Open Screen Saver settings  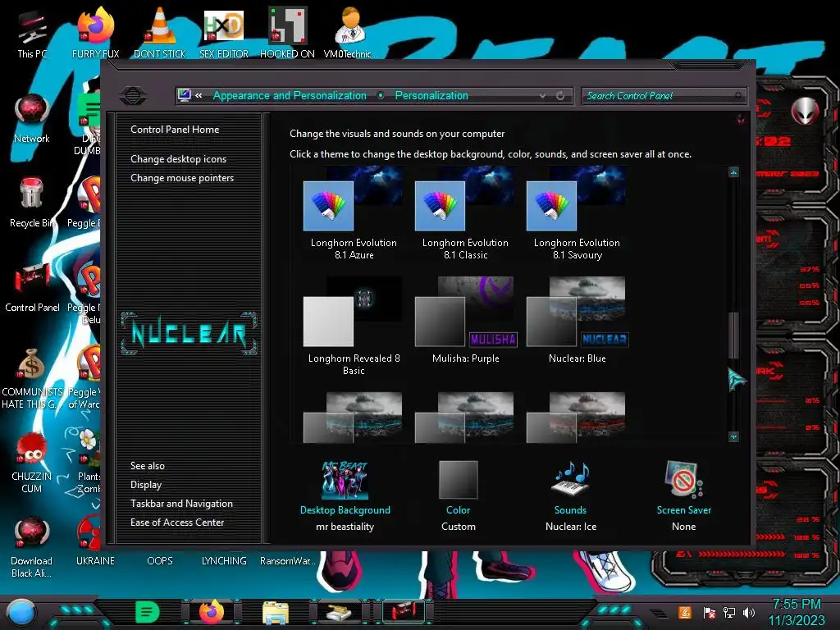(x=684, y=495)
